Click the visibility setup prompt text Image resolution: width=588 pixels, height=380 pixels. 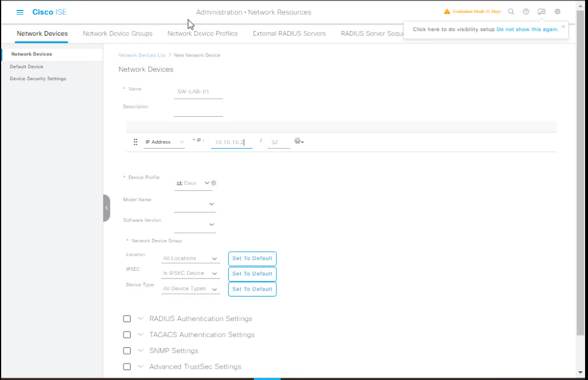tap(453, 29)
